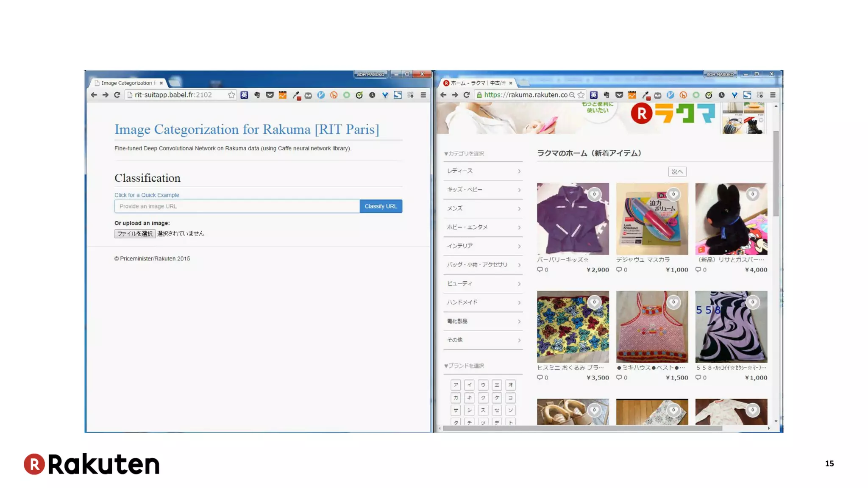This screenshot has height=488, width=868.
Task: Open the Chrome hamburger menu in the left window
Action: tap(423, 95)
